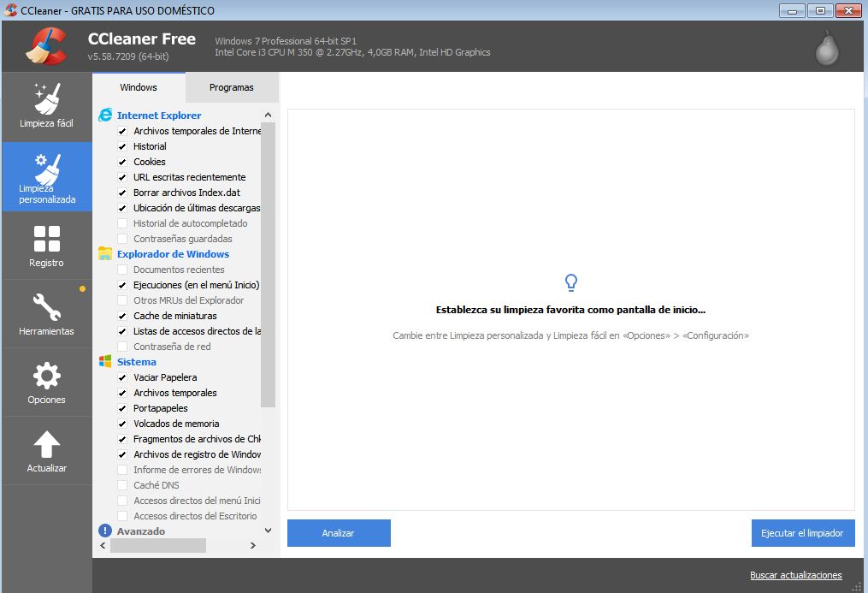Uncheck Listas de accesos directos
Image resolution: width=868 pixels, height=593 pixels.
[122, 331]
